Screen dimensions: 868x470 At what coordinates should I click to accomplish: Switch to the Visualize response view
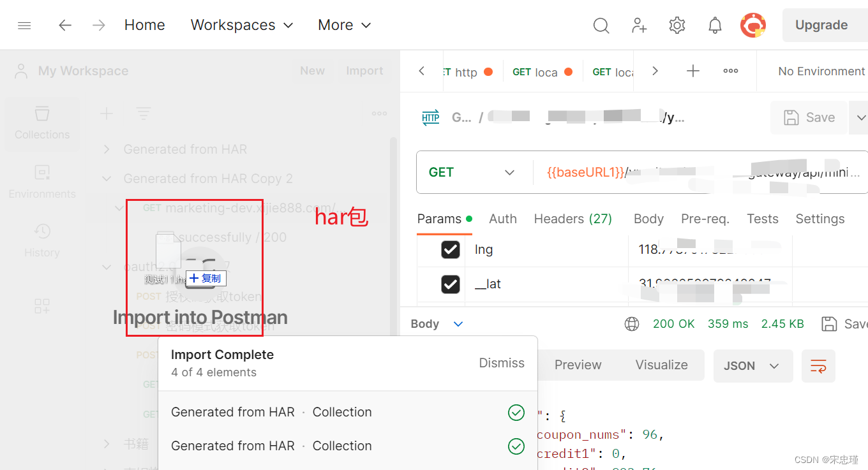click(x=661, y=365)
